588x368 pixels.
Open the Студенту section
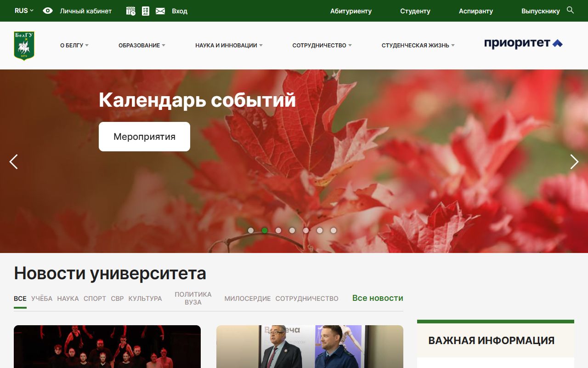[x=415, y=11]
